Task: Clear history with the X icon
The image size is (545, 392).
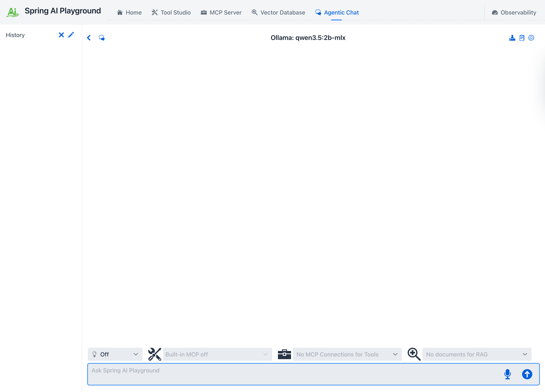Action: click(61, 35)
